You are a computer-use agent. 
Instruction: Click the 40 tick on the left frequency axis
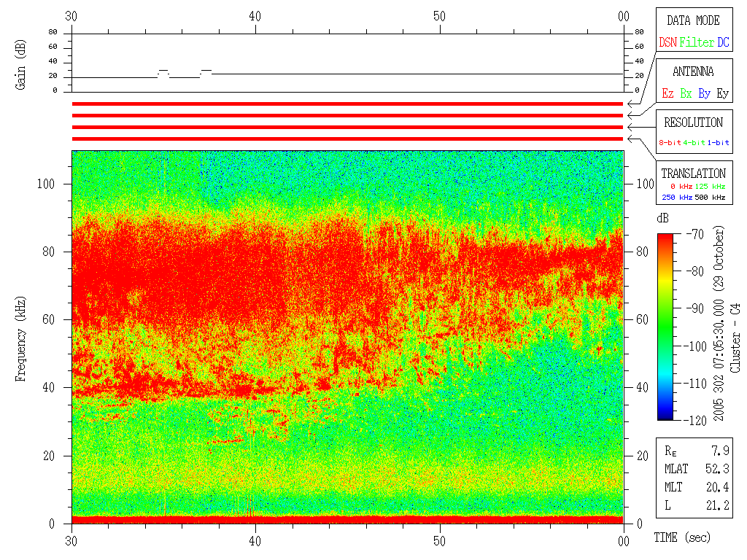click(x=49, y=388)
